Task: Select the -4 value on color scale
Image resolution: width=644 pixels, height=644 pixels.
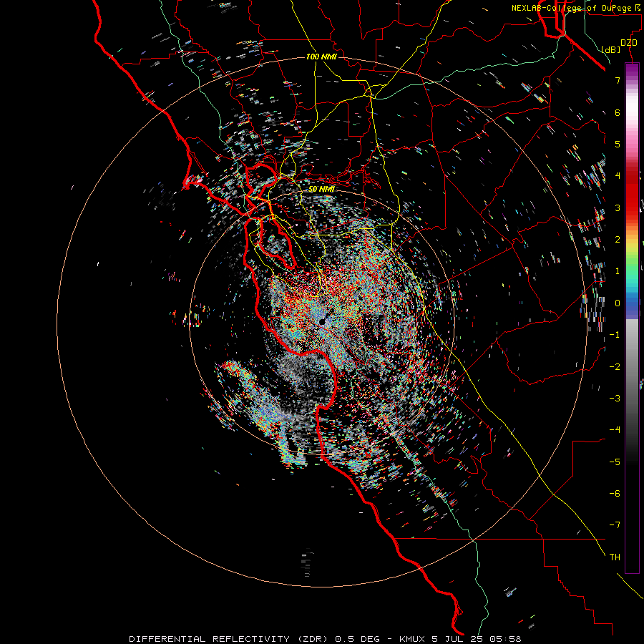Action: (x=615, y=430)
